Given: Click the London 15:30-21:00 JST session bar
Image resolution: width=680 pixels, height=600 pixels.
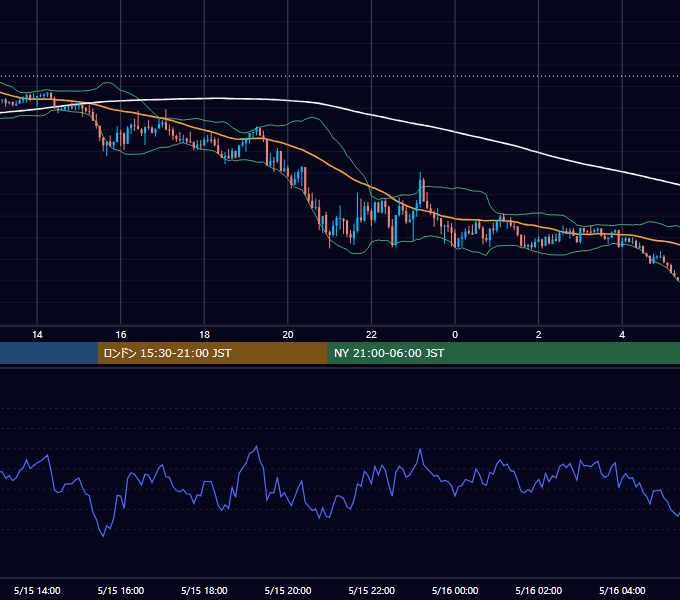Looking at the screenshot, I should tap(212, 353).
